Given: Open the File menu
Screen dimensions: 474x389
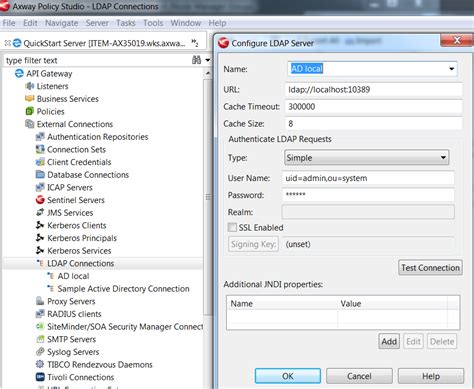Looking at the screenshot, I should pos(9,23).
